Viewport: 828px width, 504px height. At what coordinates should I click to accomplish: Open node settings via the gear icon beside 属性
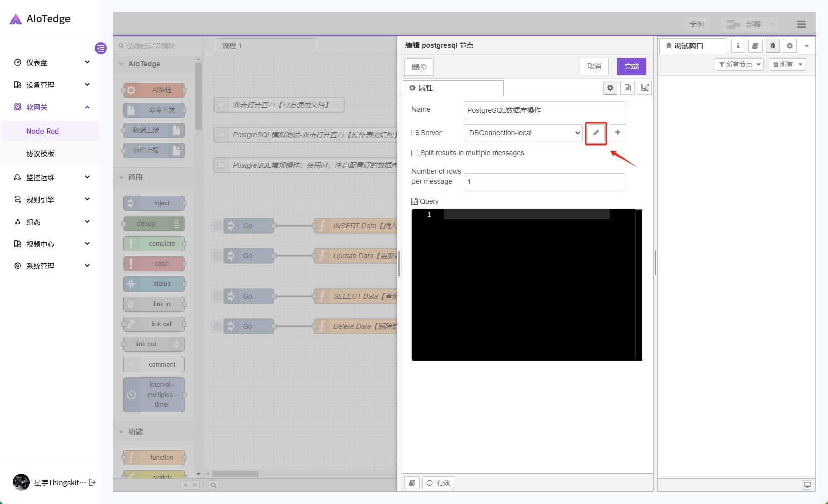[x=610, y=88]
